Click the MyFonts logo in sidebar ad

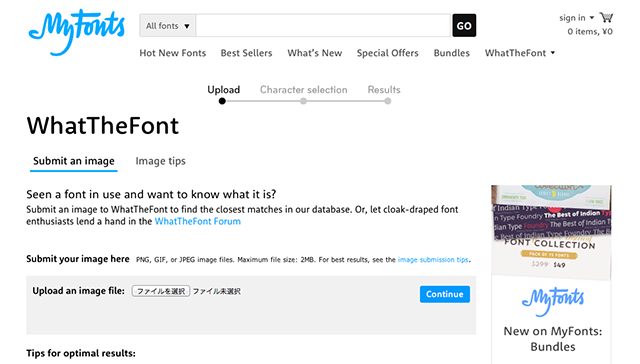point(553,301)
